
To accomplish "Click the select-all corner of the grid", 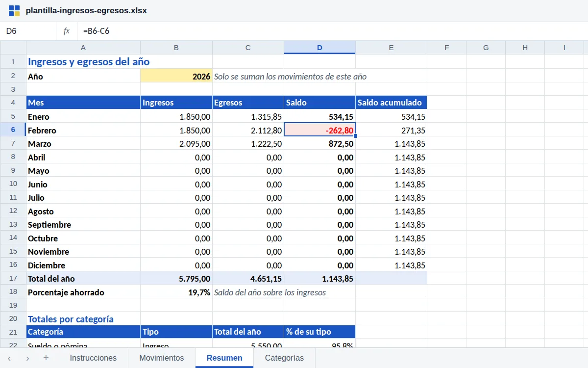I will click(x=13, y=48).
